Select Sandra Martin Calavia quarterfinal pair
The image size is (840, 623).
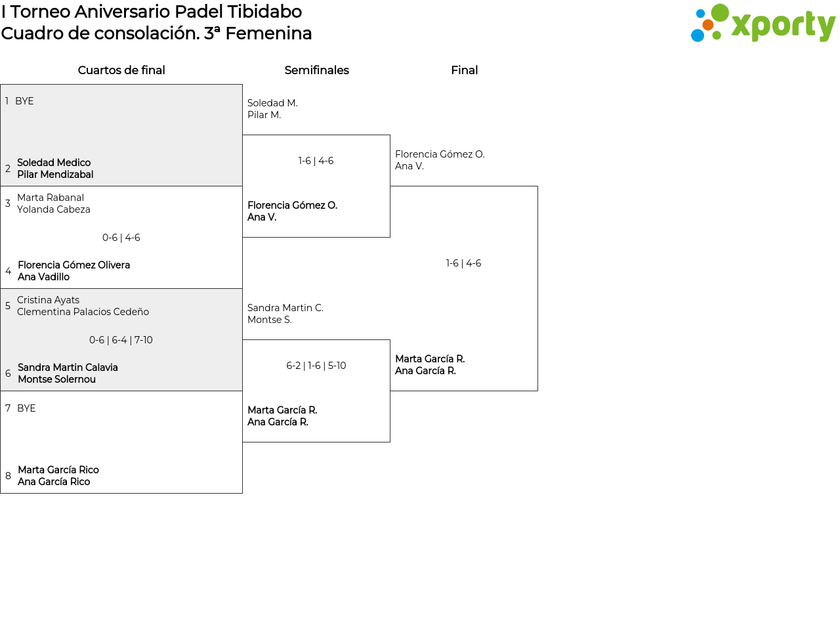coord(68,374)
